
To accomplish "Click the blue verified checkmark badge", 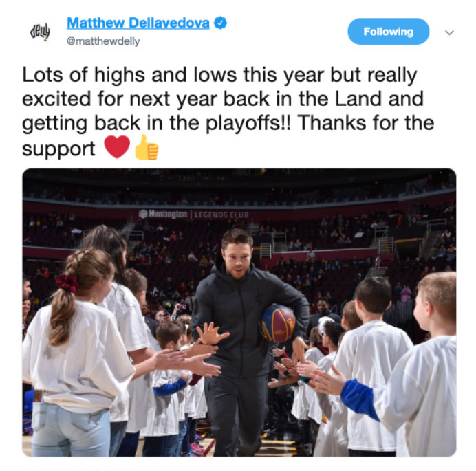I will 220,23.
